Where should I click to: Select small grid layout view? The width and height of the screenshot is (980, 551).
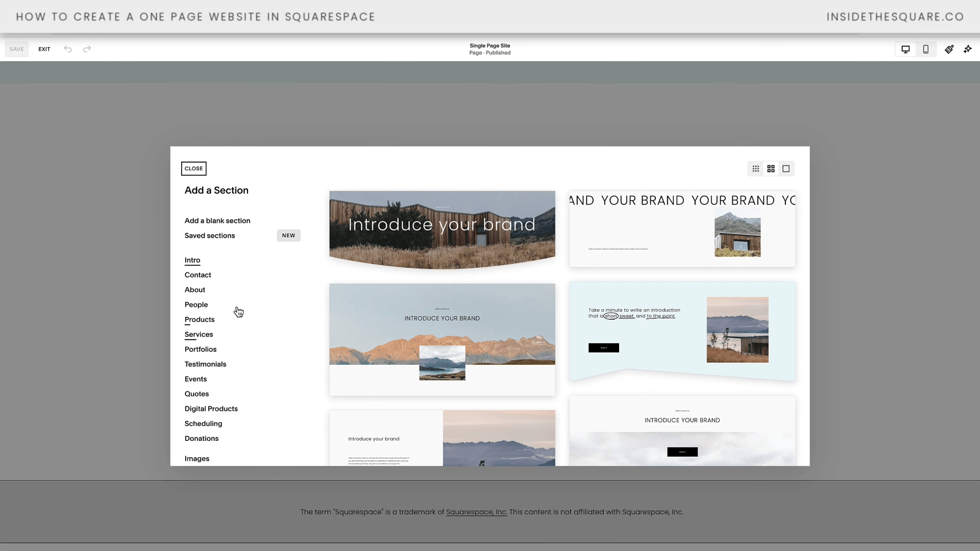(x=756, y=169)
